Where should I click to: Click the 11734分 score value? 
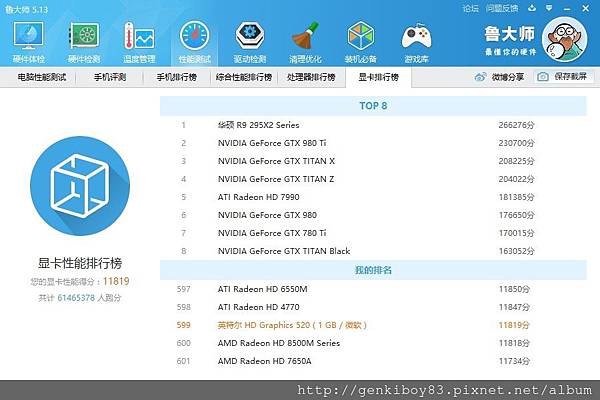514,361
